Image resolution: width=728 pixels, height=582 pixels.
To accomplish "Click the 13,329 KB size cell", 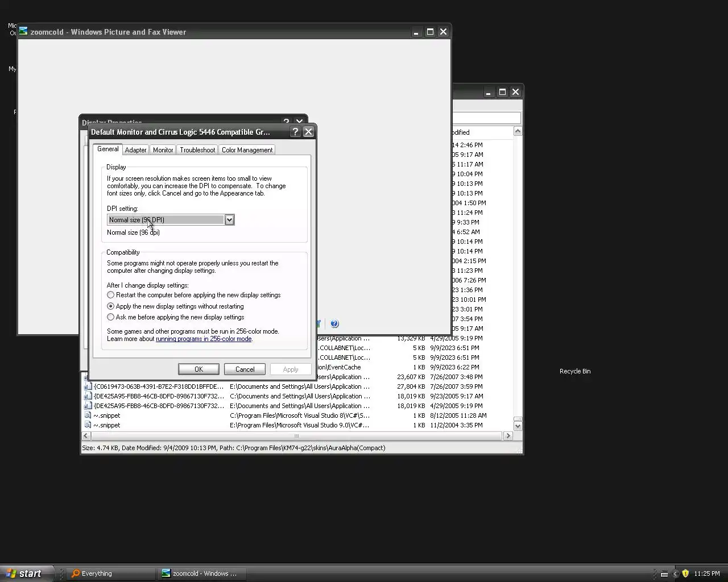I will pyautogui.click(x=411, y=338).
